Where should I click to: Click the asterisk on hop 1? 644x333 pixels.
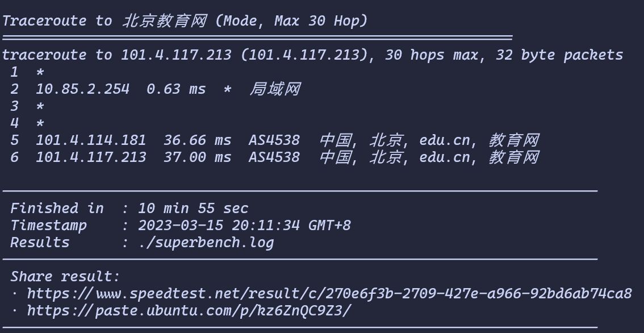click(40, 72)
